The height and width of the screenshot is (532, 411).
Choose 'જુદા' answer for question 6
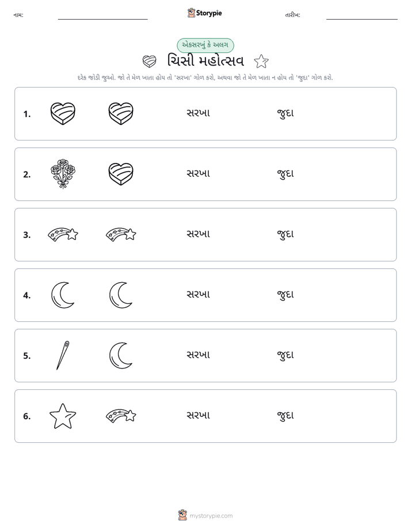click(x=285, y=416)
